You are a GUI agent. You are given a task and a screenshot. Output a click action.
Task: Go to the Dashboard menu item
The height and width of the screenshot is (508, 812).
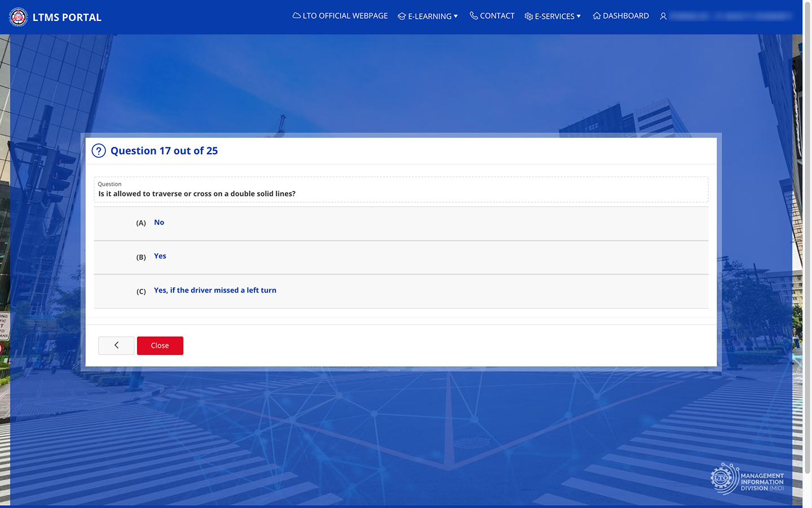point(621,16)
